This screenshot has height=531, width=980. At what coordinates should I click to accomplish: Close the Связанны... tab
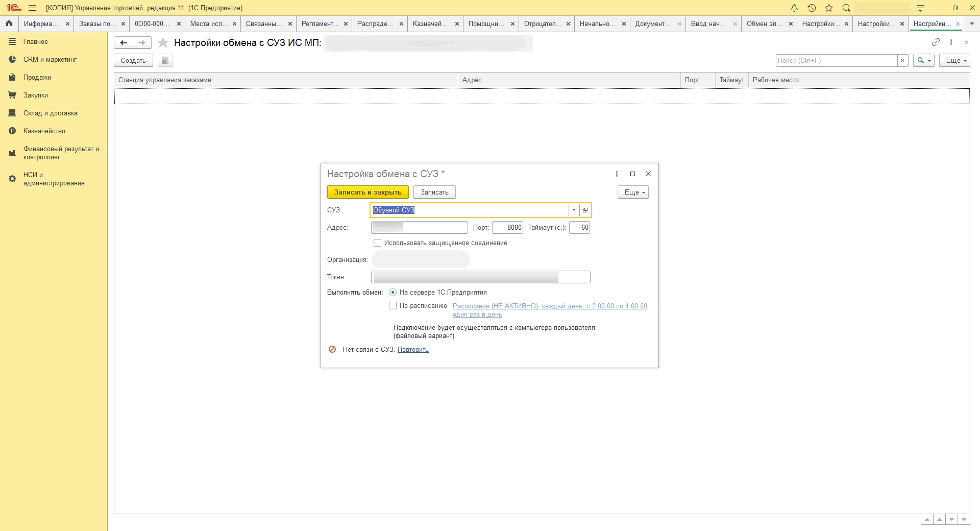pyautogui.click(x=290, y=24)
